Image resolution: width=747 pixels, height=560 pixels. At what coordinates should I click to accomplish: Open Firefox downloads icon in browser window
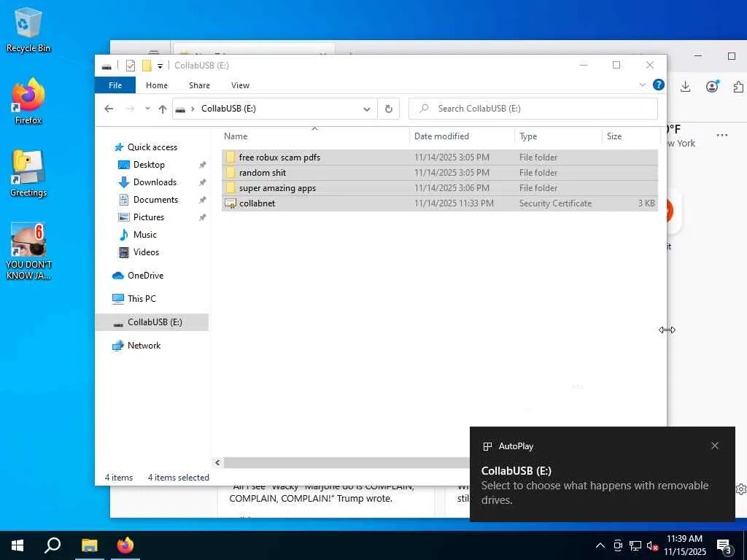686,86
